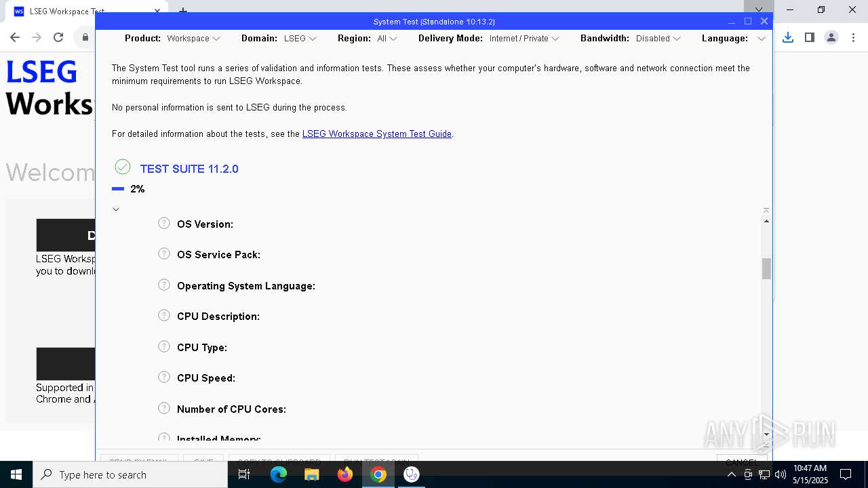Viewport: 868px width, 488px height.
Task: Open the Product dropdown showing Workspace
Action: click(x=194, y=39)
